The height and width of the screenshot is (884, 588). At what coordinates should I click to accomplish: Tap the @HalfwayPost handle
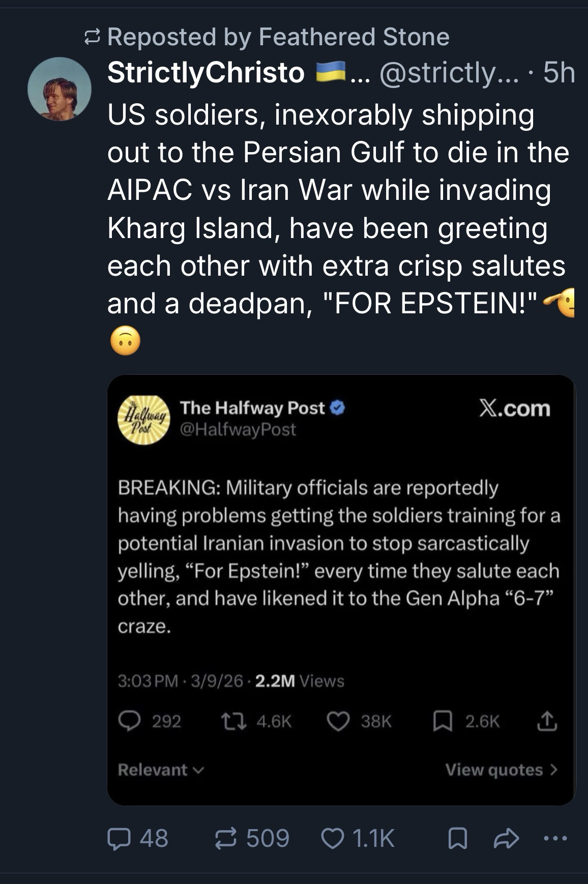tap(238, 430)
